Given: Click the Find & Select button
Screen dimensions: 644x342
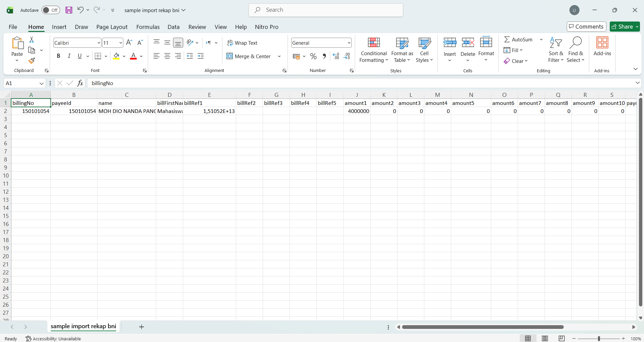Looking at the screenshot, I should click(x=575, y=50).
